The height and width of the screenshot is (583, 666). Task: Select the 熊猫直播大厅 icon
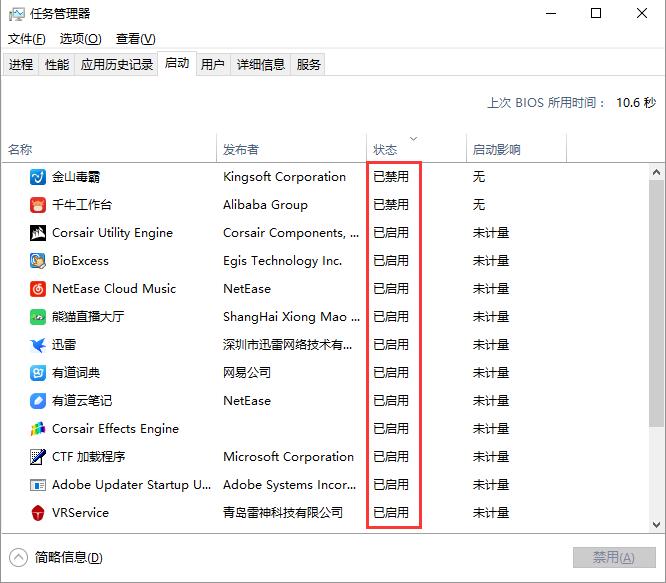[x=38, y=317]
